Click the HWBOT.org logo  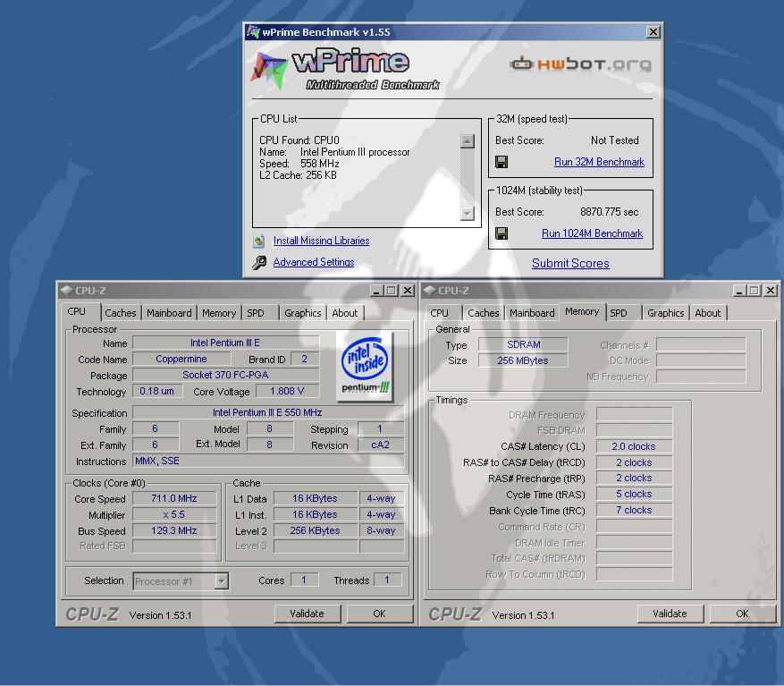tap(580, 64)
